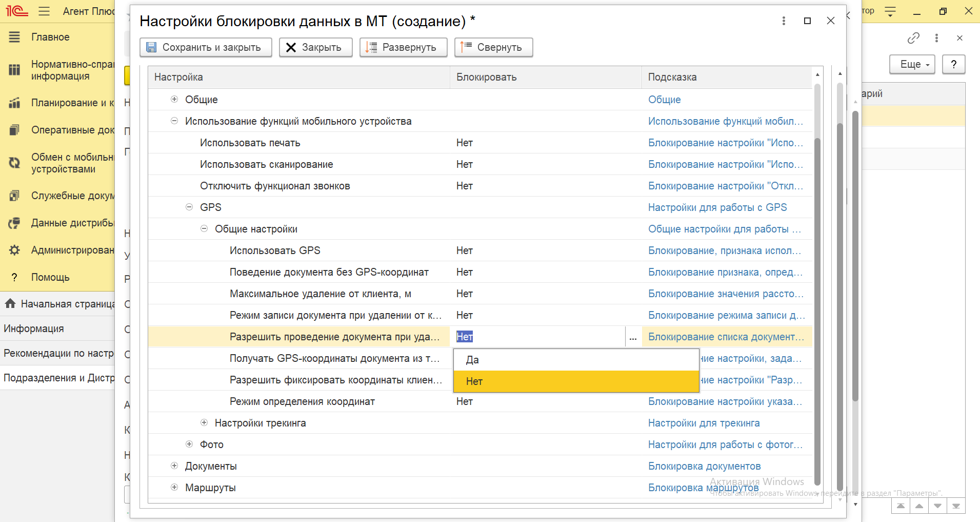Click the Закрыть button with cross

click(x=315, y=47)
